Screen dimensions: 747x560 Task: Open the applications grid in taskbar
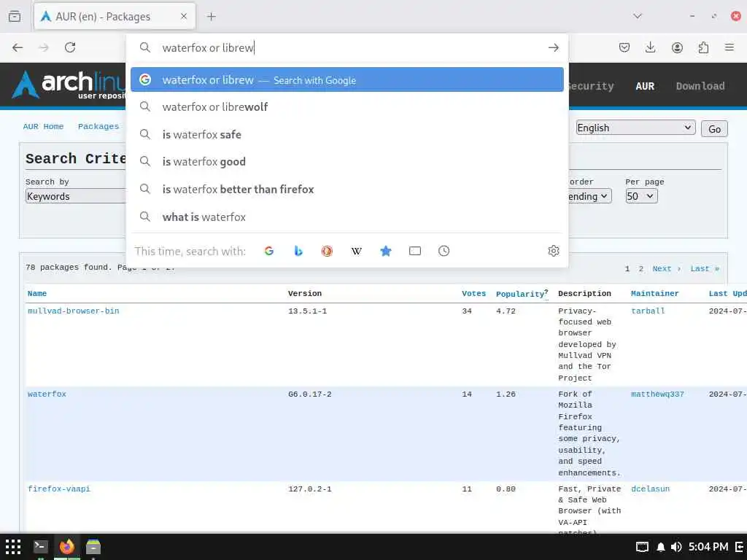tap(13, 547)
